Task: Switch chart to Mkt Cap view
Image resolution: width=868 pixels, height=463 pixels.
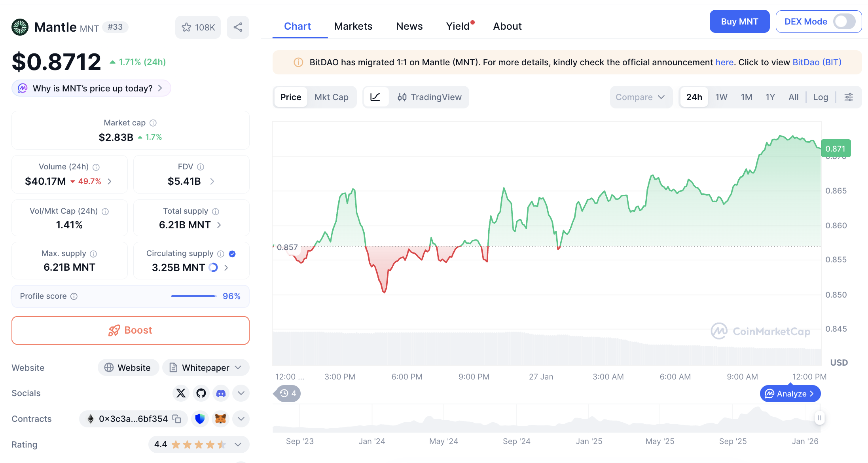Action: [x=331, y=97]
